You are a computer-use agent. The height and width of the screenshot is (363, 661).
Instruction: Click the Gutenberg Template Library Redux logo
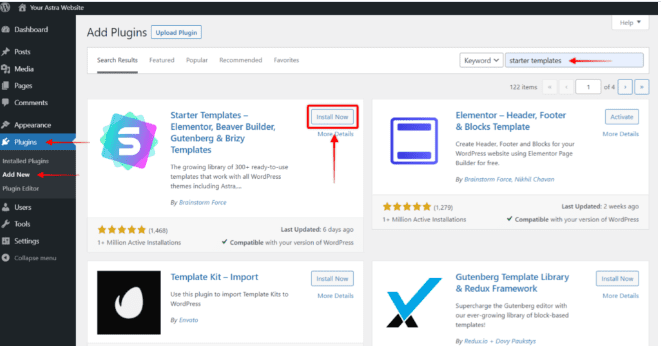[414, 302]
